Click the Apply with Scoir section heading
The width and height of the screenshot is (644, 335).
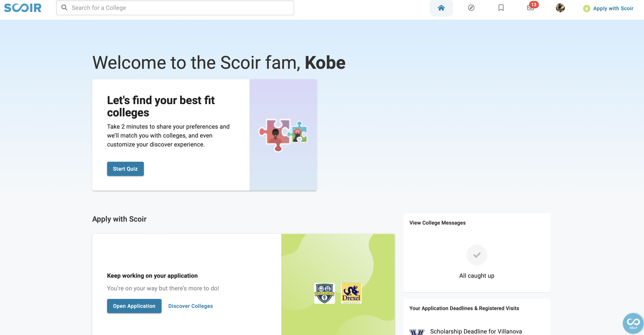tap(119, 219)
